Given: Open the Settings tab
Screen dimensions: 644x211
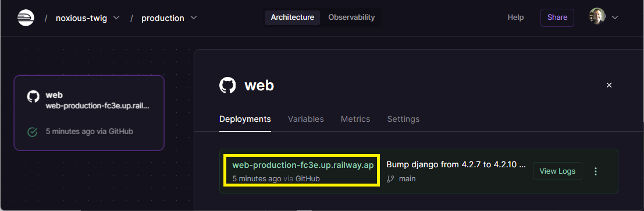Looking at the screenshot, I should tap(403, 119).
